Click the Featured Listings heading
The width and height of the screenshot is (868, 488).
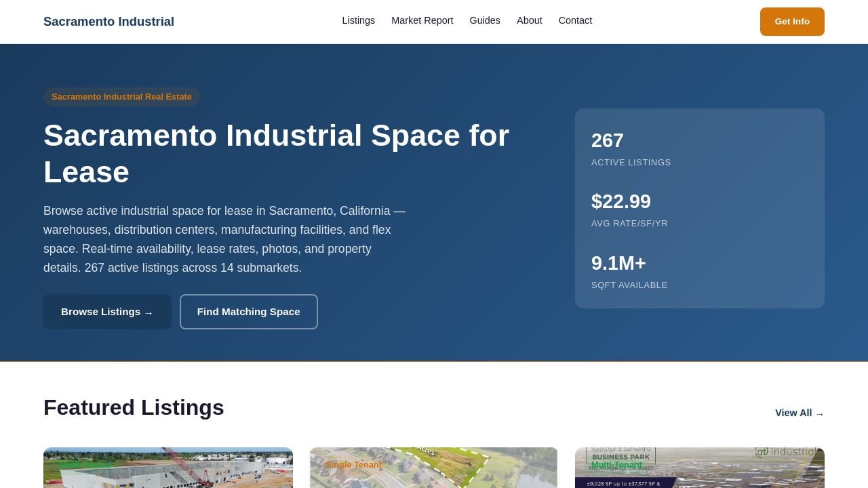(x=134, y=407)
